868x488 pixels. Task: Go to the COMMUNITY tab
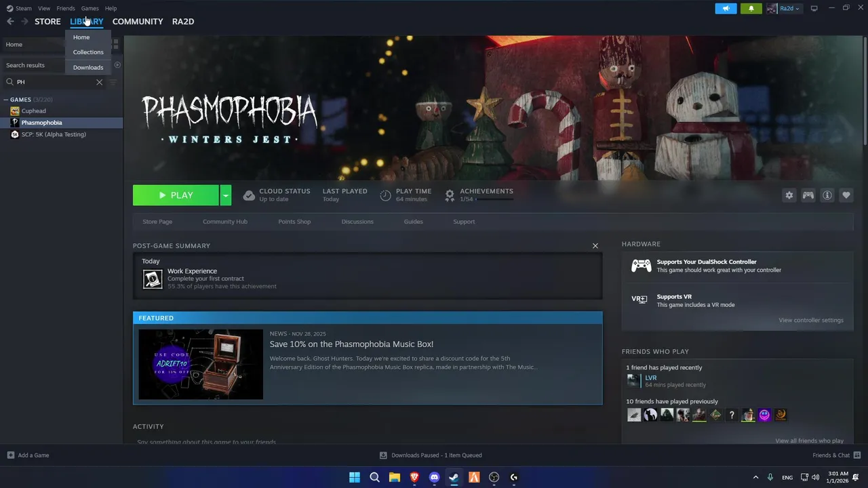[x=138, y=22]
